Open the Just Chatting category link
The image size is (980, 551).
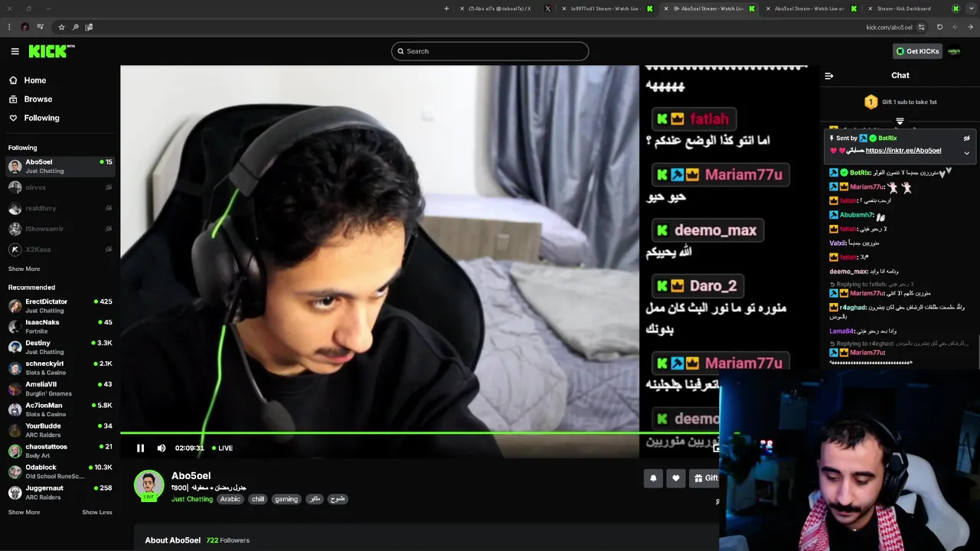(192, 499)
